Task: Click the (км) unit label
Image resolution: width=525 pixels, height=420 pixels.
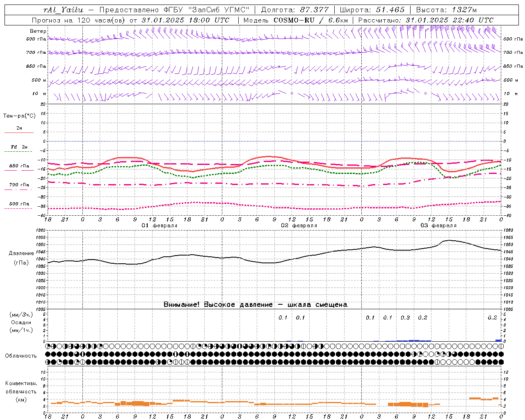Action: click(21, 399)
